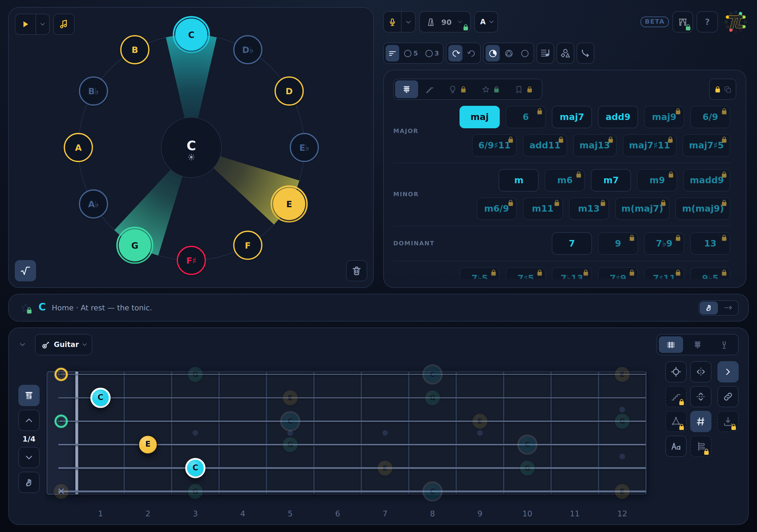Viewport: 757px width, 532px height.
Task: Open the metronome tempo 90 dropdown
Action: click(445, 22)
